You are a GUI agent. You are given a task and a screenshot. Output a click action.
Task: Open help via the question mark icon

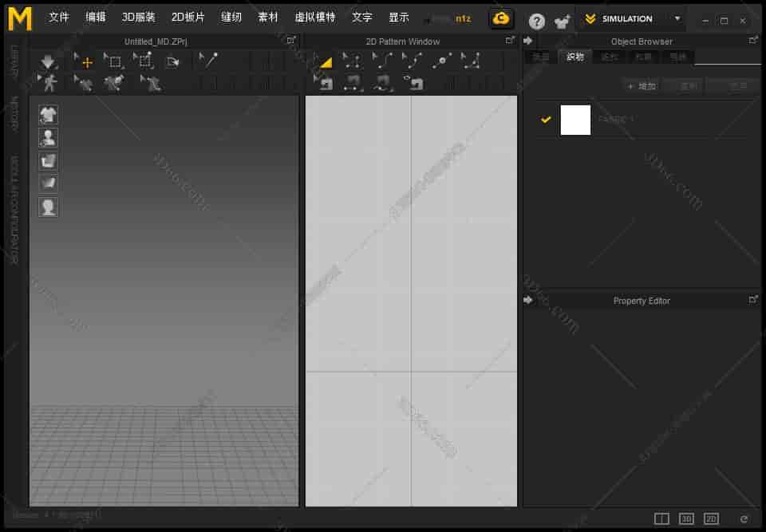[x=537, y=21]
